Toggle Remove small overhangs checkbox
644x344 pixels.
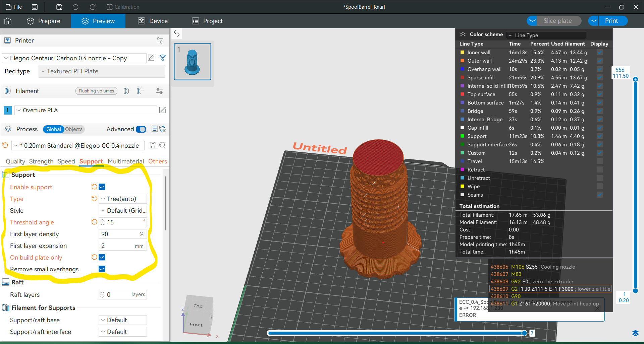pos(102,269)
